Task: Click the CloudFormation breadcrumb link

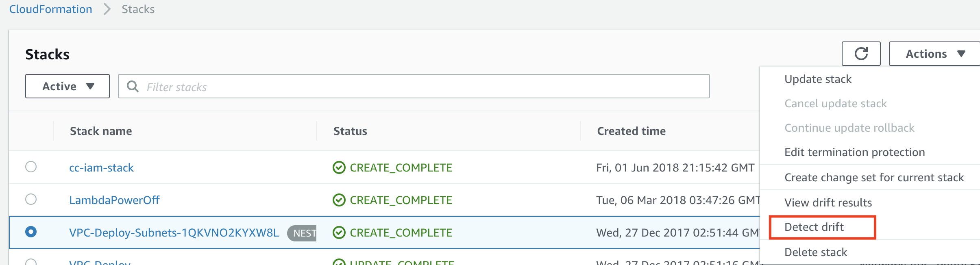Action: pos(51,9)
